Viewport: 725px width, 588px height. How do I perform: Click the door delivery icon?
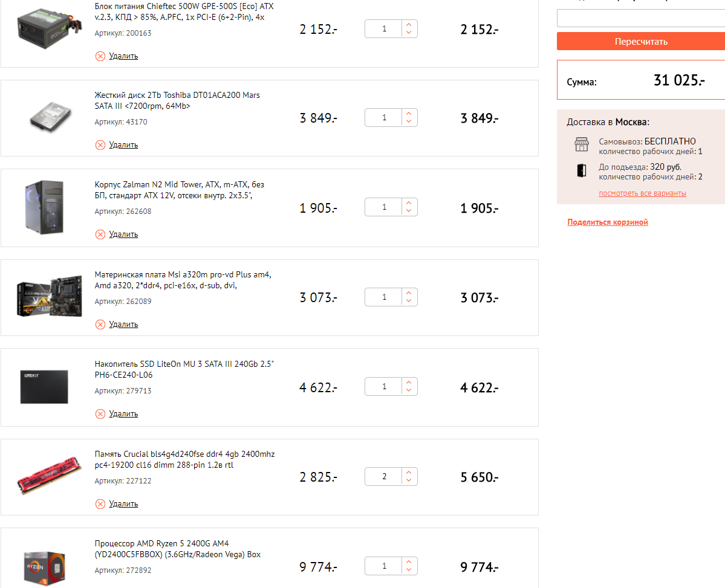click(x=581, y=170)
